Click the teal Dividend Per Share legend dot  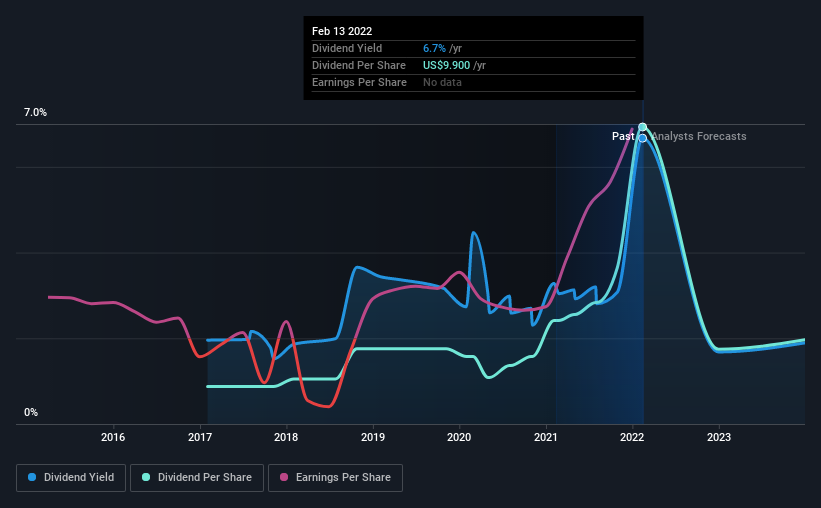tap(146, 477)
